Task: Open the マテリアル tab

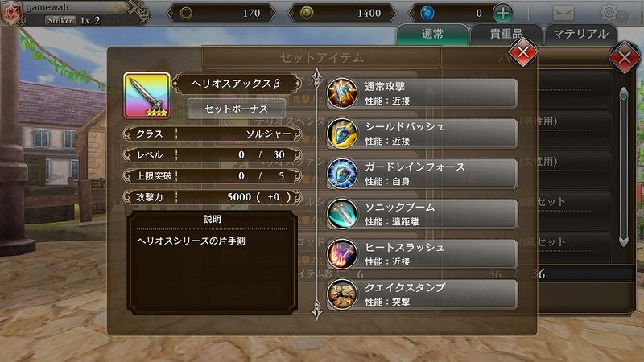Action: (x=580, y=34)
